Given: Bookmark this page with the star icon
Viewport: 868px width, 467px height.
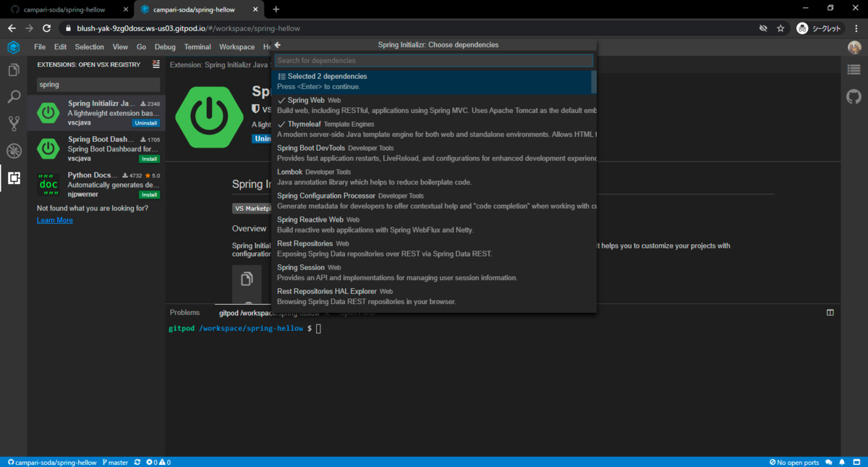Looking at the screenshot, I should tap(780, 28).
